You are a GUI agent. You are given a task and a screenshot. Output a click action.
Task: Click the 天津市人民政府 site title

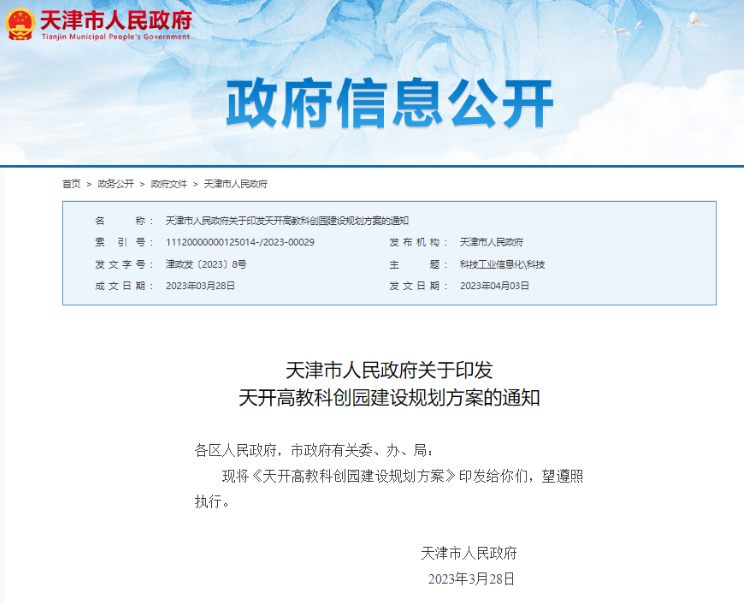(x=115, y=20)
